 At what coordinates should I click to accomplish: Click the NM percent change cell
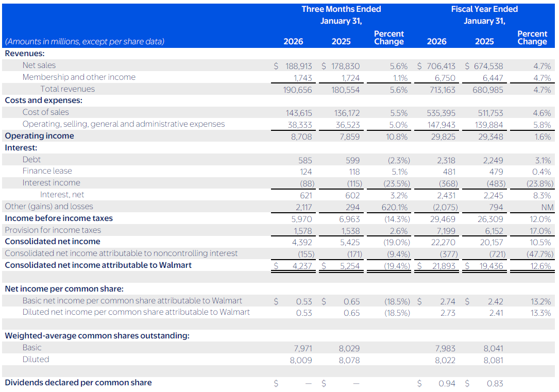click(547, 208)
